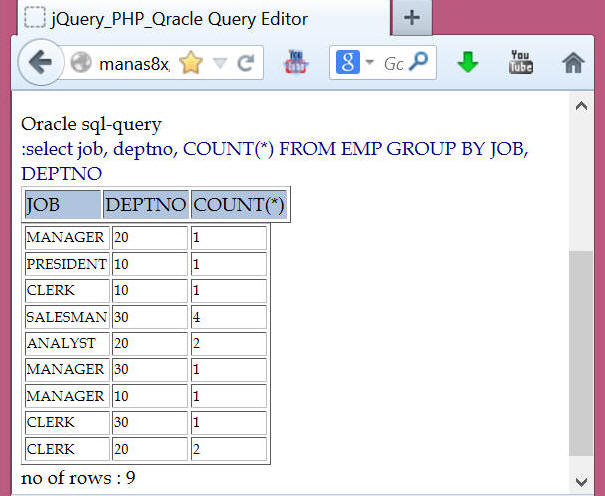Click the SALESMAN cell

coord(68,317)
